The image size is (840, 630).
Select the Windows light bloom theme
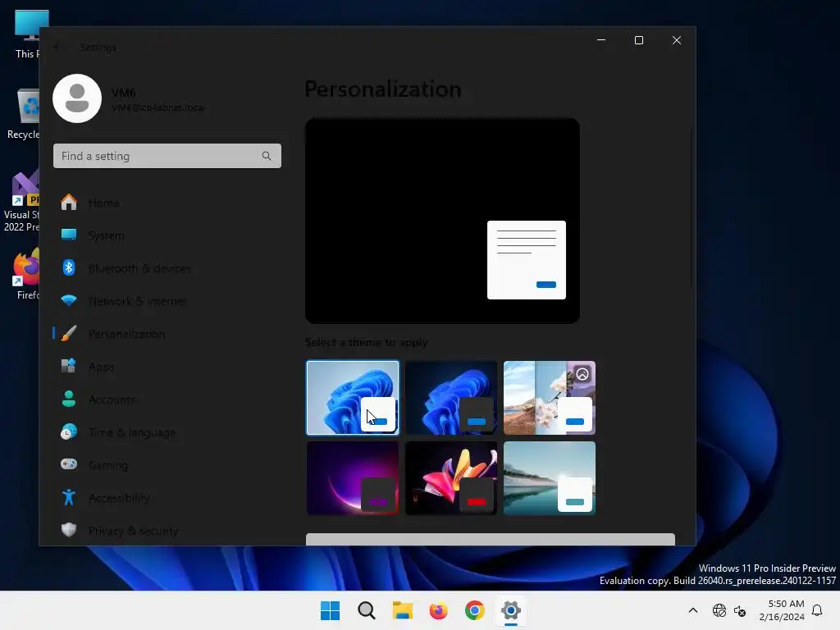pyautogui.click(x=353, y=398)
